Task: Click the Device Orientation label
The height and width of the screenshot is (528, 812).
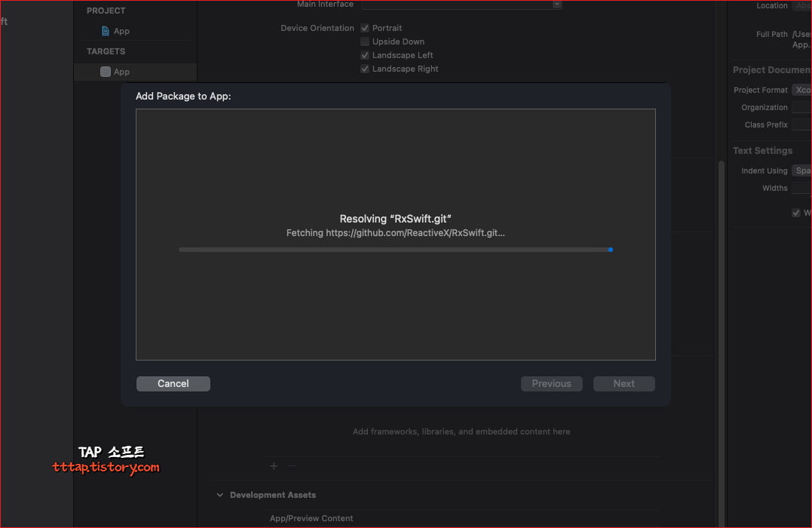Action: coord(317,28)
